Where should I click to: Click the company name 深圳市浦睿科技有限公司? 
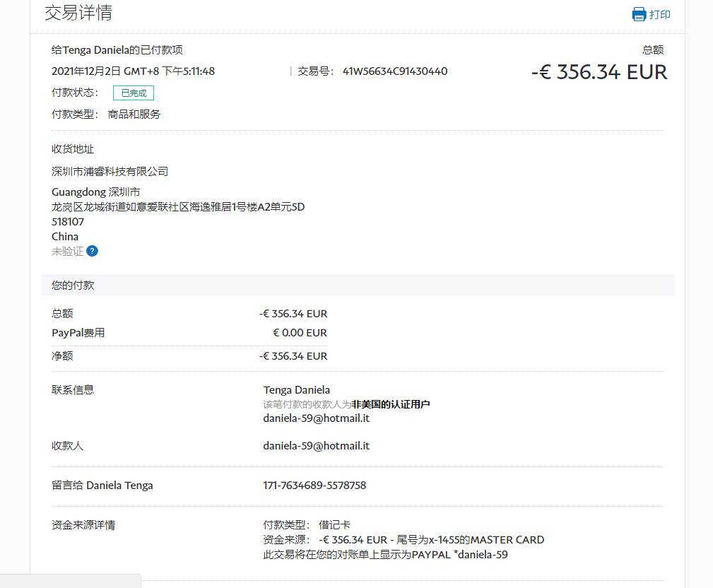[x=110, y=171]
